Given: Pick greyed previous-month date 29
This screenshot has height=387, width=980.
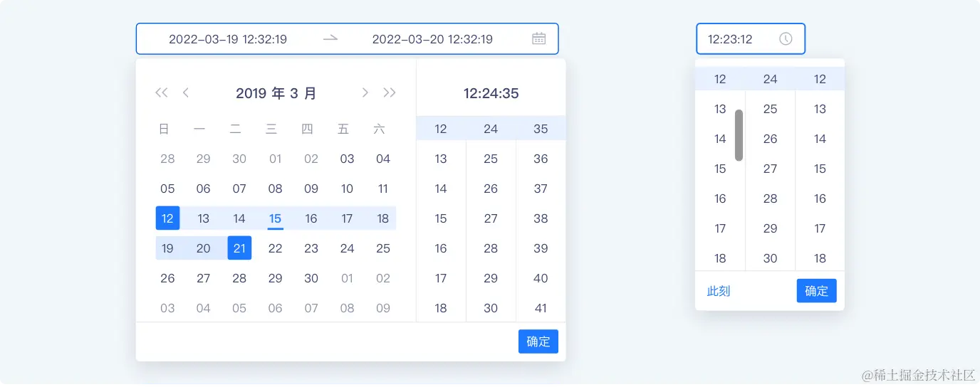Looking at the screenshot, I should coord(204,159).
